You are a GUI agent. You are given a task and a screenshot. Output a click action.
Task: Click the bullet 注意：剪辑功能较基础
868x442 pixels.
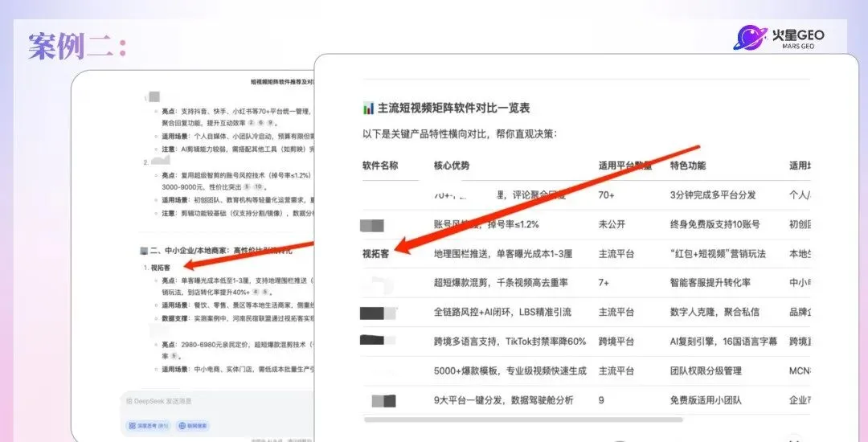click(237, 213)
